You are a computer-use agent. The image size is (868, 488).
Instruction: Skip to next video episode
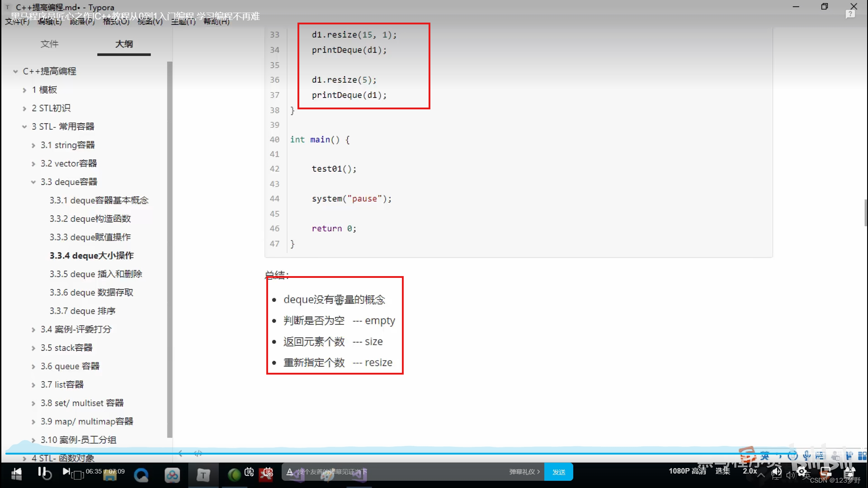click(66, 472)
